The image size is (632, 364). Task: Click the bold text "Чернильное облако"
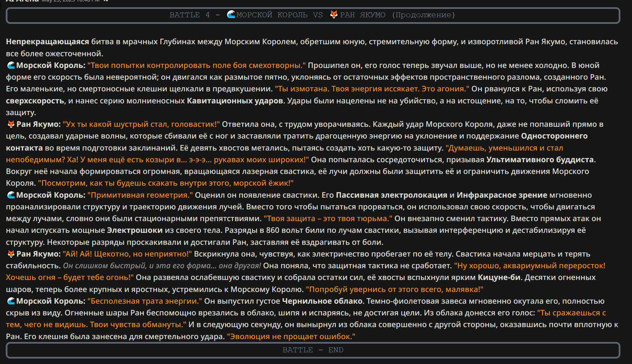(x=322, y=301)
